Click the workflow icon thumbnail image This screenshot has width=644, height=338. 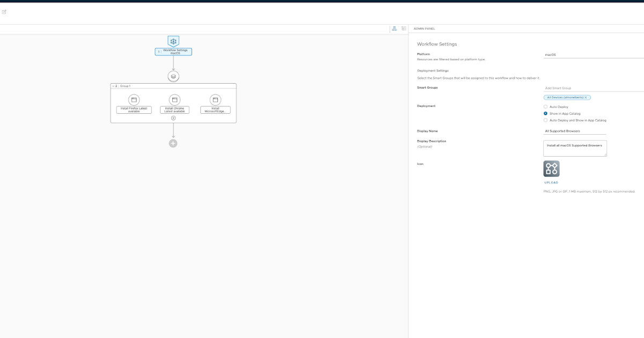click(551, 168)
